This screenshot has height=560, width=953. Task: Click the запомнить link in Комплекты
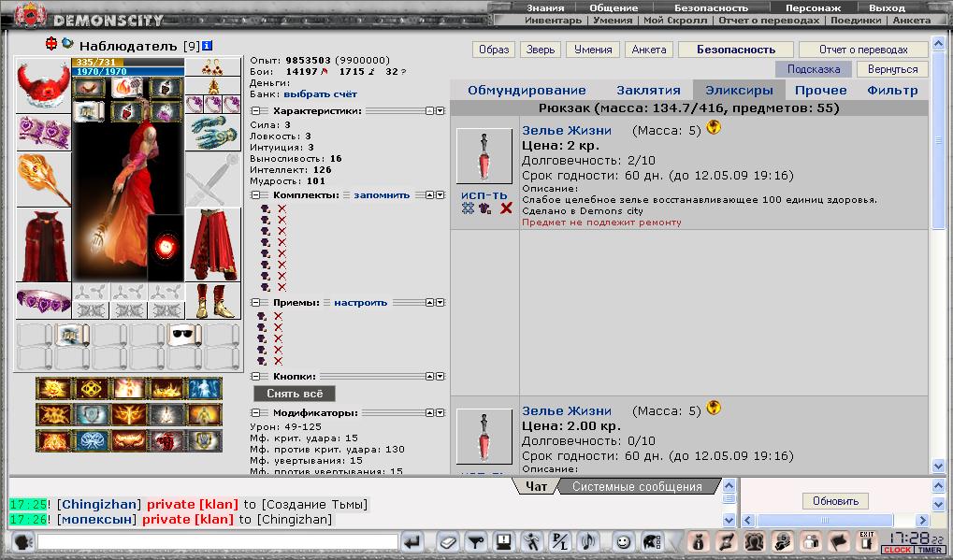coord(382,195)
